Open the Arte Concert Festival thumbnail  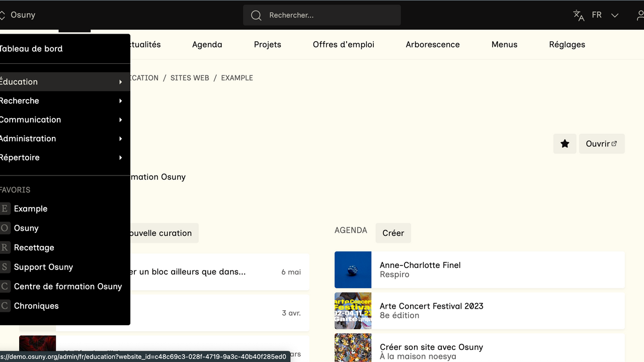click(353, 311)
